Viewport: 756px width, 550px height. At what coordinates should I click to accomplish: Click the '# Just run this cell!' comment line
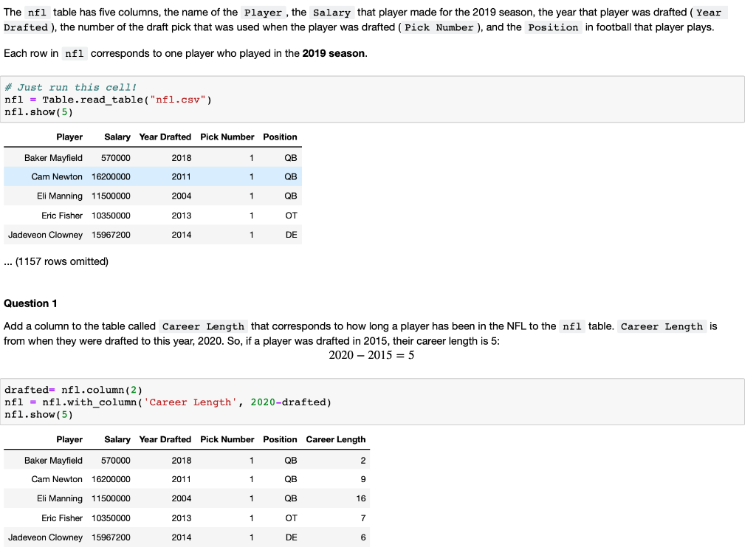70,87
